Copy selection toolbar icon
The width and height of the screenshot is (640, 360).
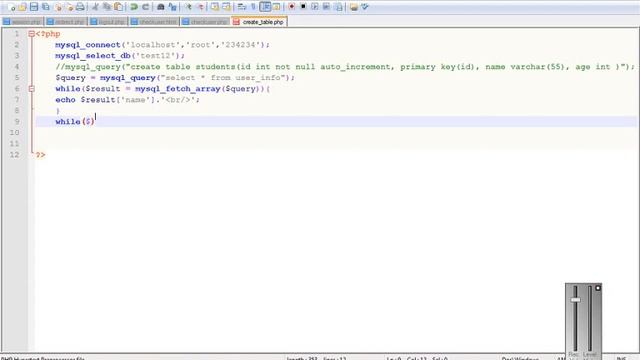[x=107, y=7]
